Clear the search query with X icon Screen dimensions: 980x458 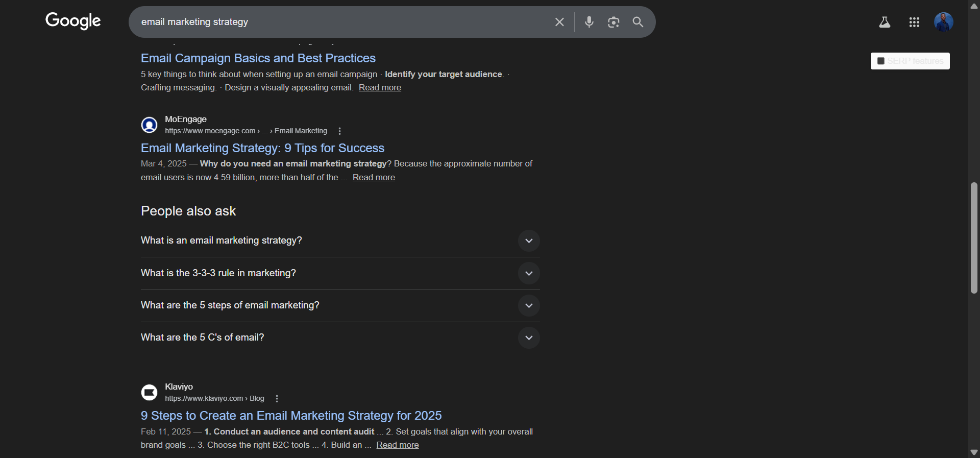(559, 22)
